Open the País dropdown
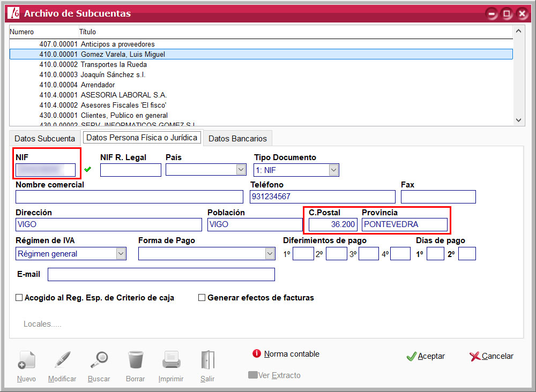This screenshot has width=536, height=392. (241, 169)
